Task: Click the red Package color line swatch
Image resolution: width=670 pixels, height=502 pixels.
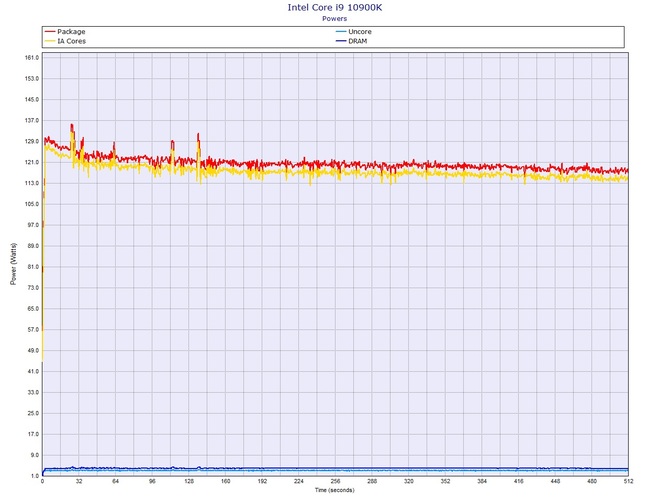Action: pyautogui.click(x=50, y=32)
